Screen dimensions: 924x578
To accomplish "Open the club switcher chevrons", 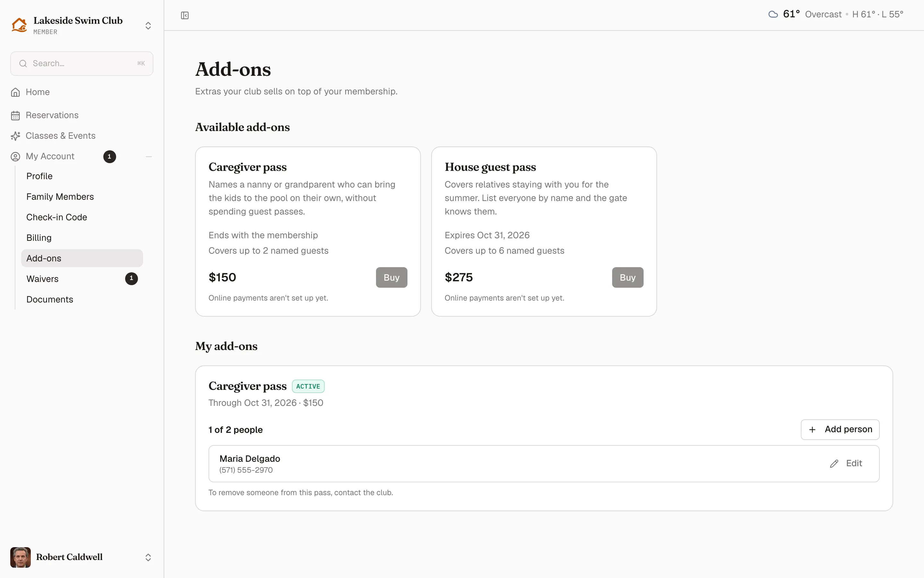I will point(148,26).
